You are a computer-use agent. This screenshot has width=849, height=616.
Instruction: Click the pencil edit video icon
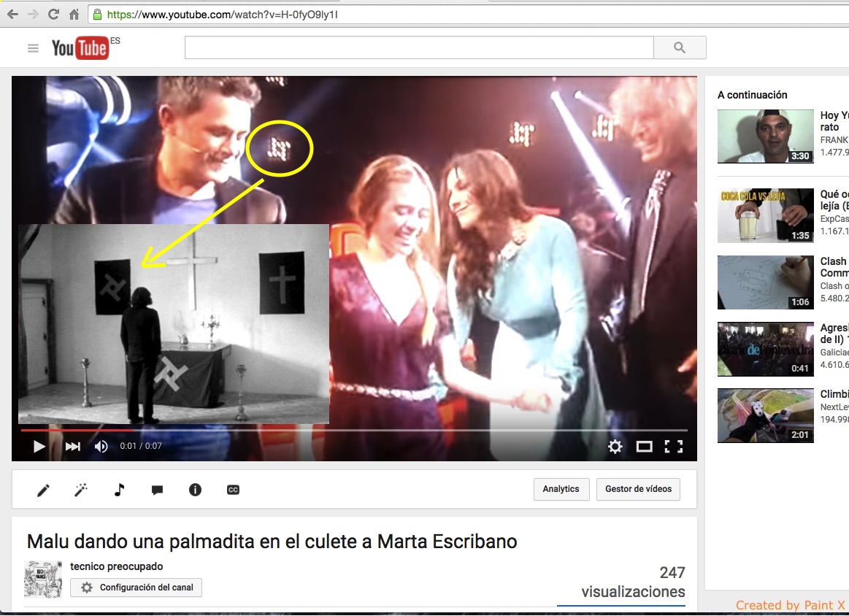[x=43, y=490]
